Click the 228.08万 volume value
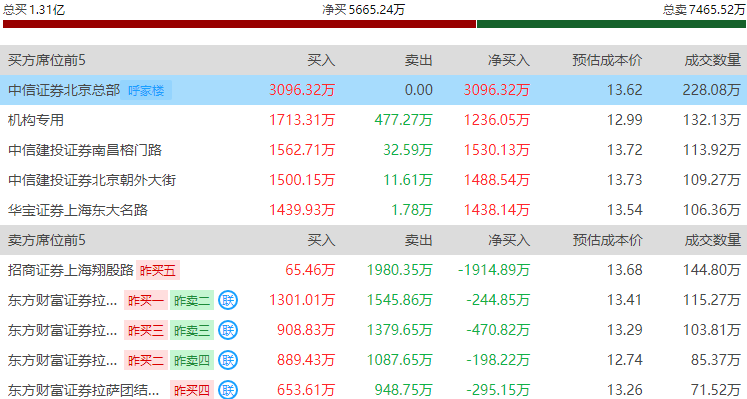The width and height of the screenshot is (747, 399). click(x=712, y=90)
